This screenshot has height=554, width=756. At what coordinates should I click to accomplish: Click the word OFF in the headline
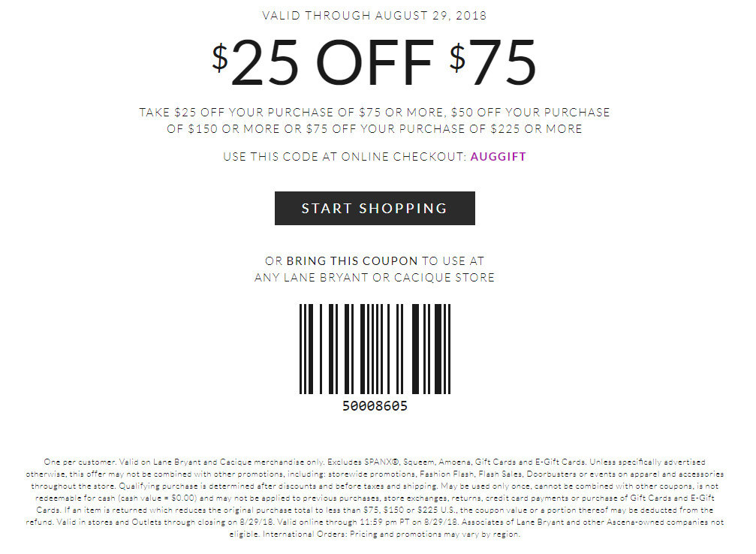(375, 62)
